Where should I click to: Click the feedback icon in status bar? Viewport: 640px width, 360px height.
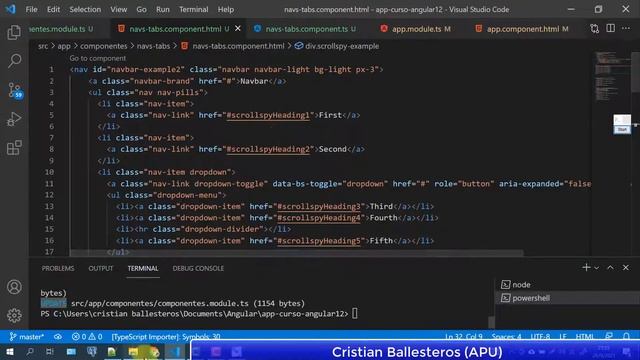[x=609, y=336]
